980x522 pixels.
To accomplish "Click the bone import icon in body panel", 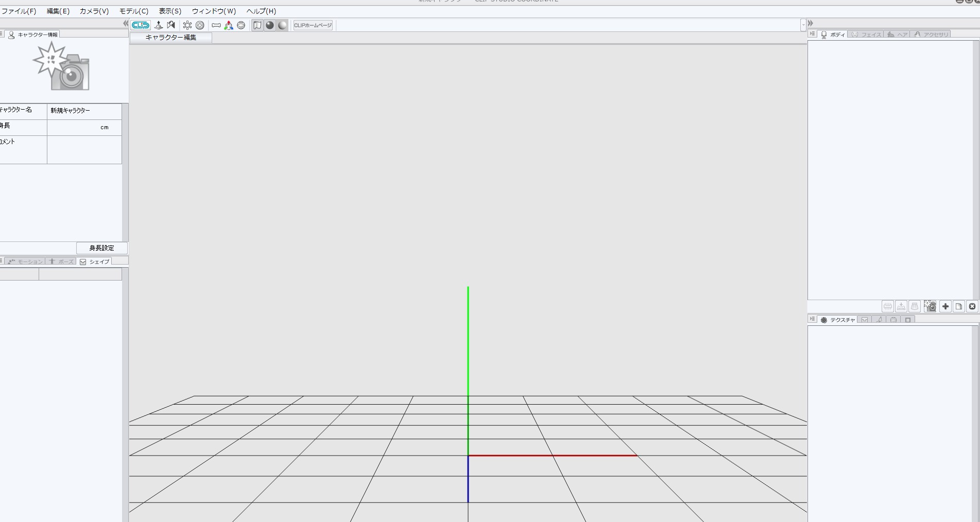I will tap(901, 306).
